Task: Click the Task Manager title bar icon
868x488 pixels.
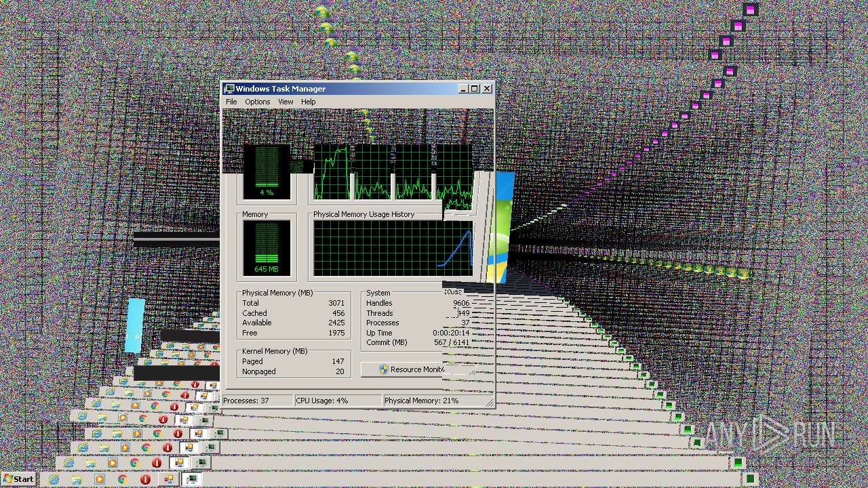Action: pyautogui.click(x=229, y=89)
